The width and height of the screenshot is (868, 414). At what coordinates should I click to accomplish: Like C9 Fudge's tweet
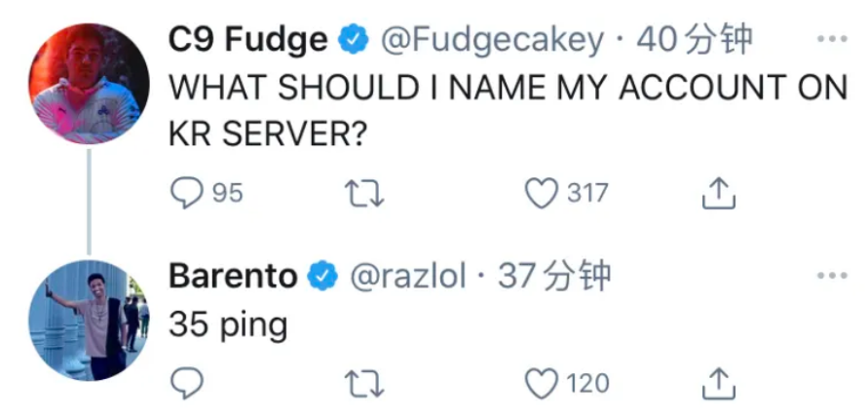[541, 194]
